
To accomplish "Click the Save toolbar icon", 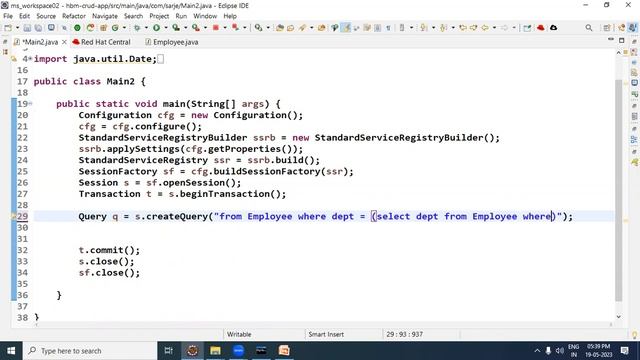I will click(x=27, y=28).
